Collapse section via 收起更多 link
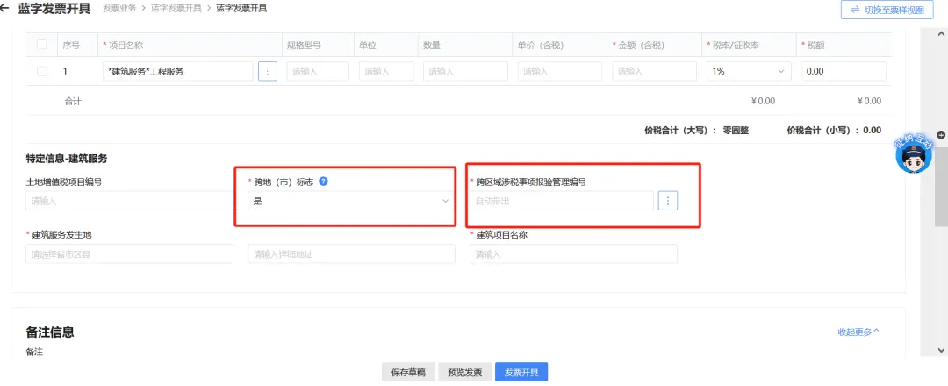948x386 pixels. coord(859,332)
